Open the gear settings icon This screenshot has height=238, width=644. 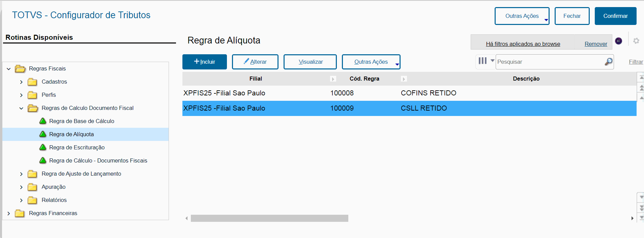pos(636,41)
